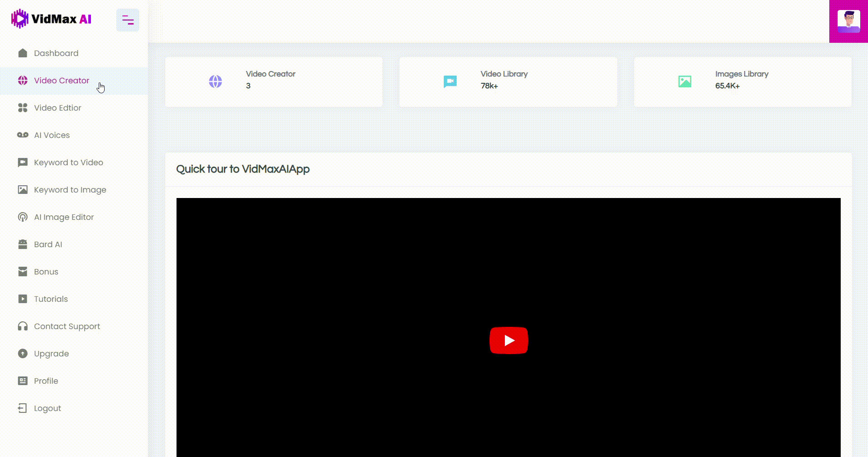Screen dimensions: 868x457
Task: Open the Bard AI robot icon
Action: pos(23,244)
